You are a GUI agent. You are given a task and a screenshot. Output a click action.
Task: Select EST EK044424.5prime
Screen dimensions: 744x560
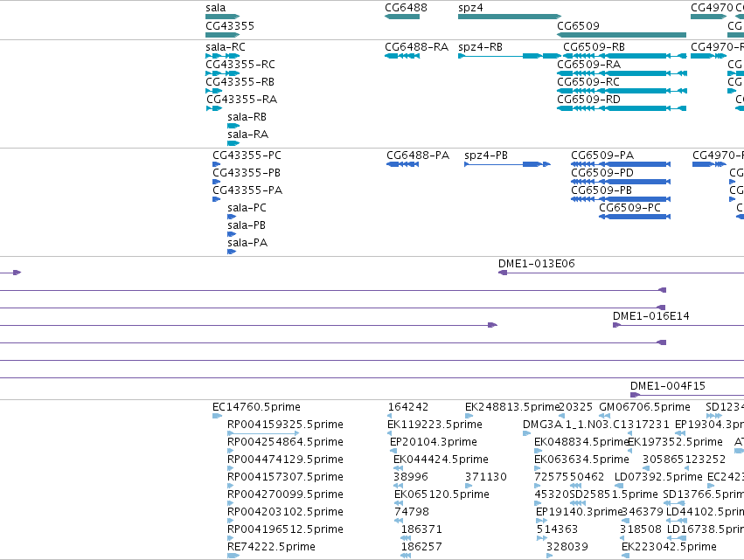point(441,460)
